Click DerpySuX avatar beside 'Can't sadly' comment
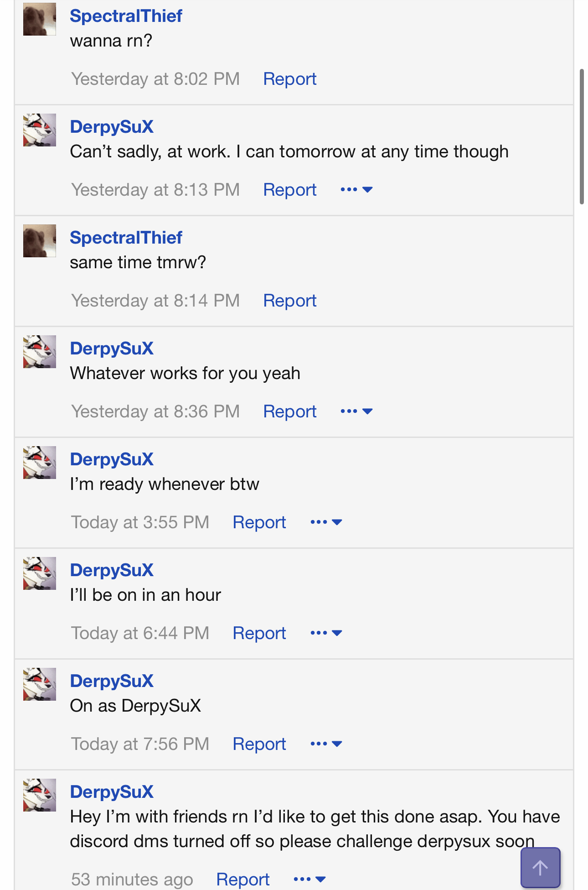The width and height of the screenshot is (588, 890). coord(40,130)
